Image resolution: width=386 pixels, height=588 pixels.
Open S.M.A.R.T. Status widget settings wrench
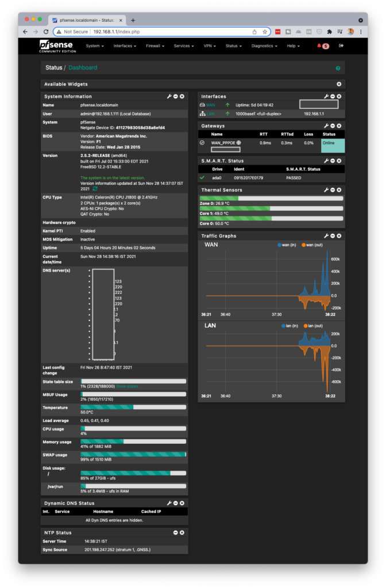(x=326, y=161)
